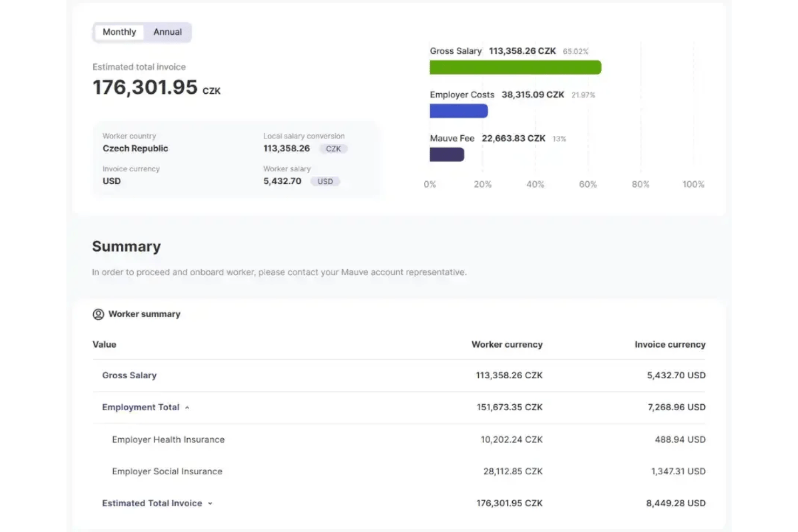
Task: Click the 13% percentage label
Action: pyautogui.click(x=559, y=139)
